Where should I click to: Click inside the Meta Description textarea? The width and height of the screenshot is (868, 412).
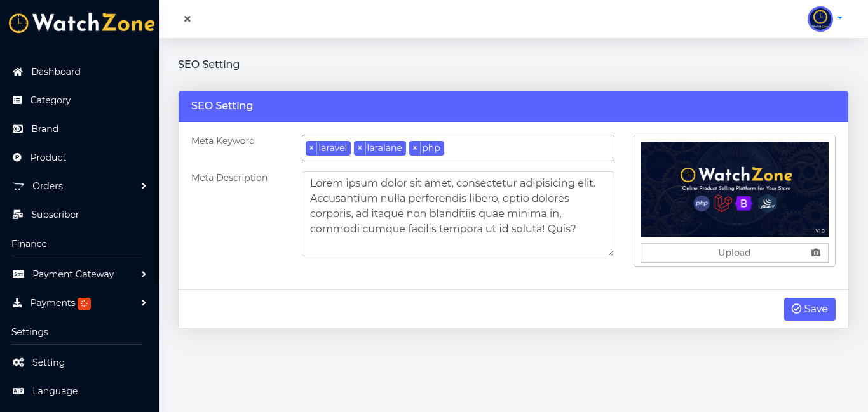458,214
